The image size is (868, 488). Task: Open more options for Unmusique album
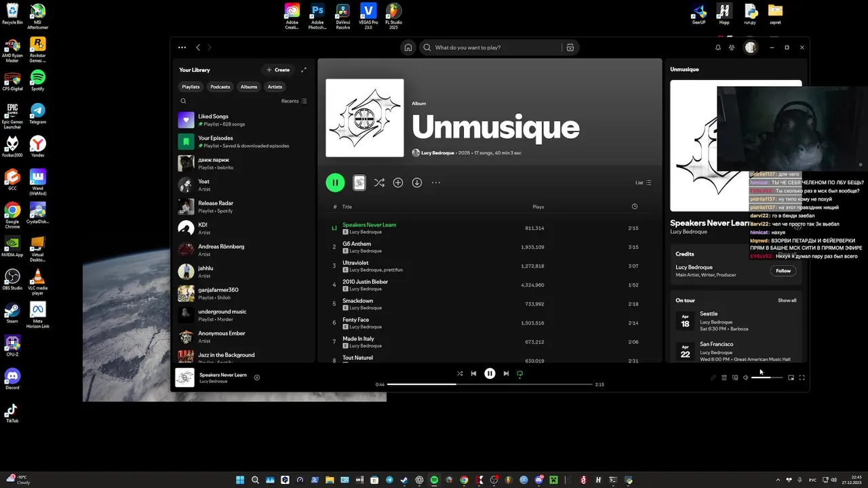pos(436,182)
